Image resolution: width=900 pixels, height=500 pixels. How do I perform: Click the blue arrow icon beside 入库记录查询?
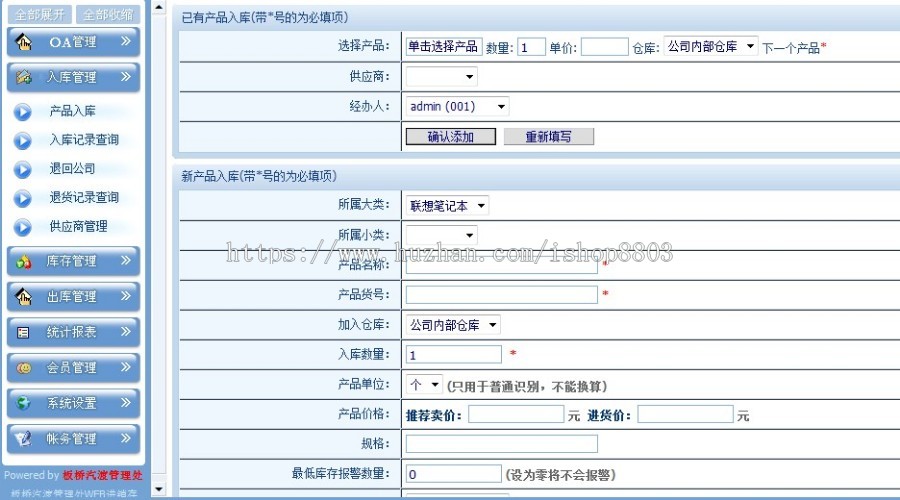(22, 141)
